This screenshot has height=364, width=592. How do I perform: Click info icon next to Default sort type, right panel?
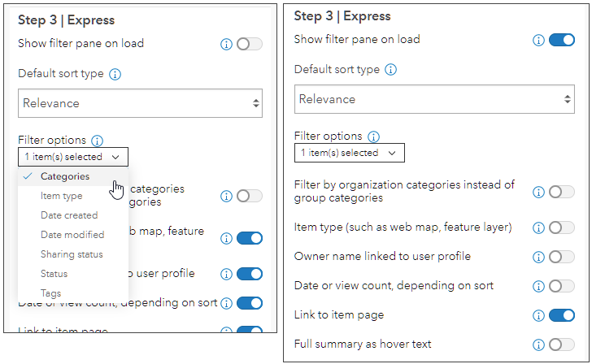(x=390, y=70)
